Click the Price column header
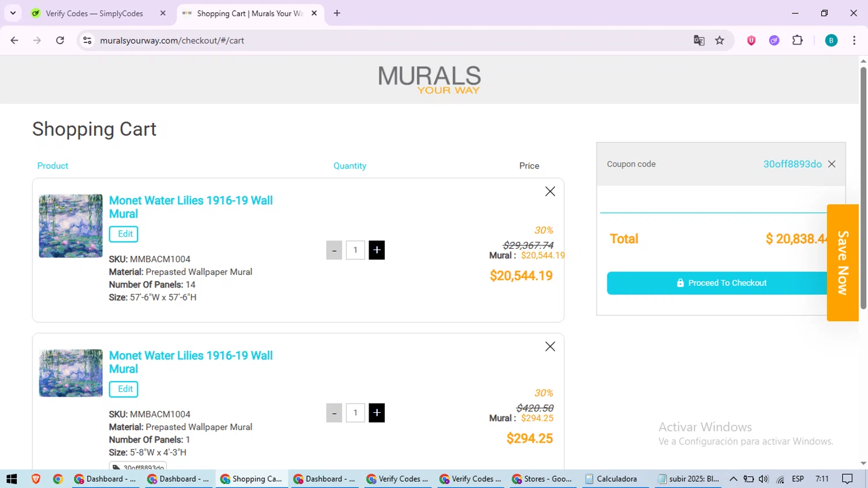This screenshot has height=488, width=868. tap(529, 166)
